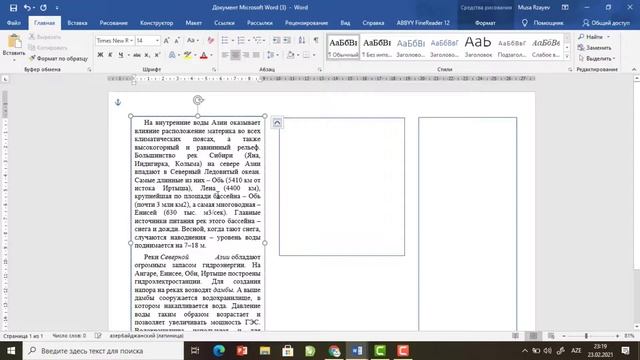This screenshot has width=640, height=360.
Task: Open Chrome from the taskbar
Action: coord(334,351)
